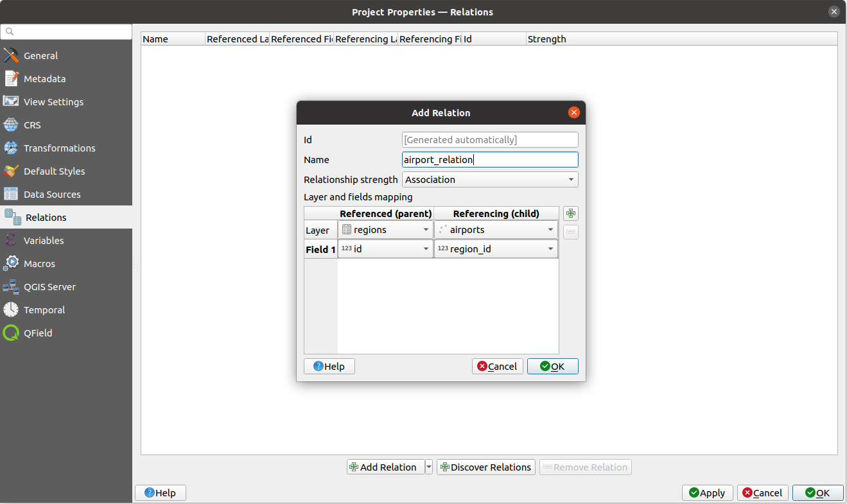This screenshot has width=847, height=504.
Task: Click the relation Name input field
Action: pyautogui.click(x=490, y=159)
